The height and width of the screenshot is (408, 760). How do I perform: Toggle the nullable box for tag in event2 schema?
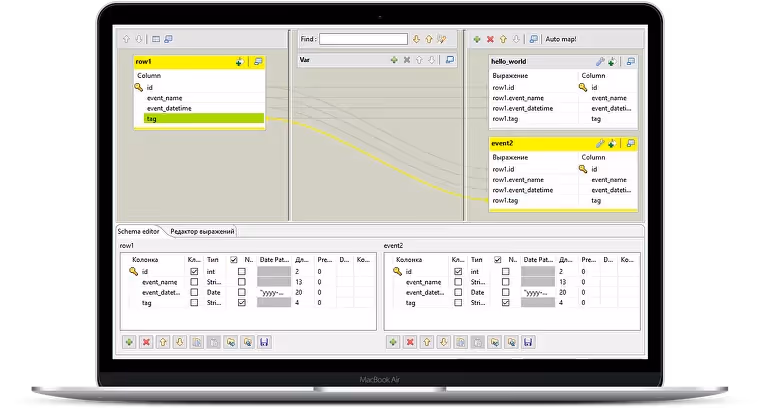point(506,302)
